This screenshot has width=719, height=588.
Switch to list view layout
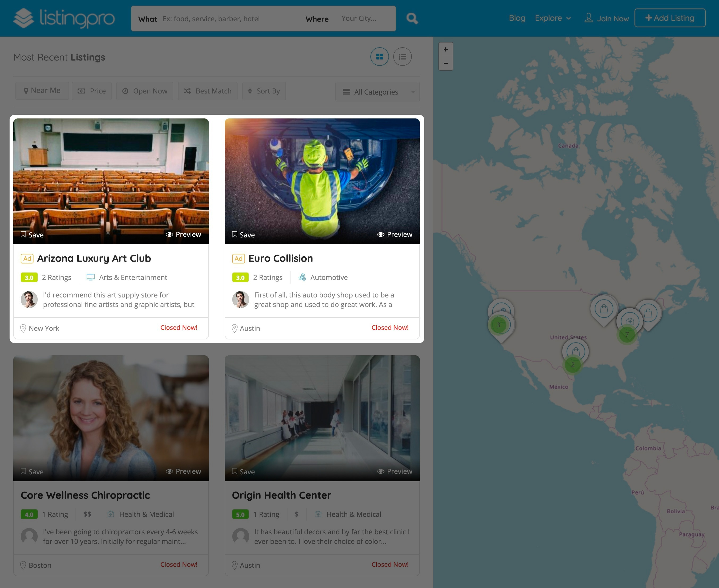[402, 57]
